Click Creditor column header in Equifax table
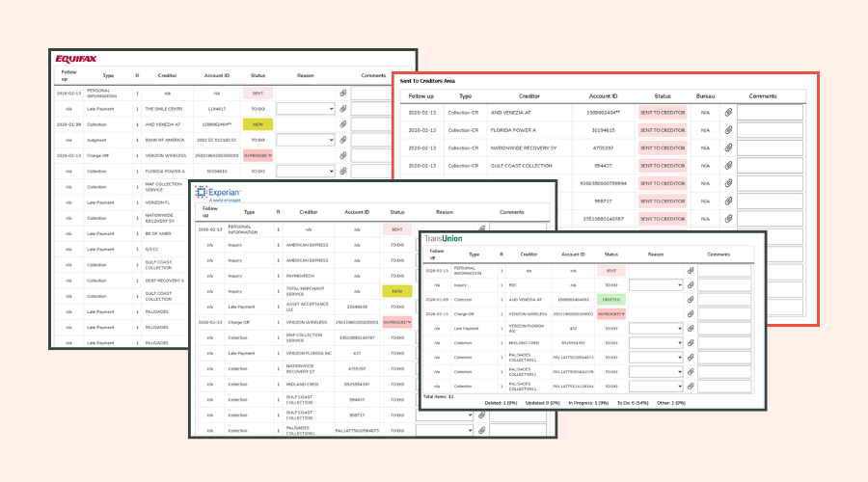The height and width of the screenshot is (482, 868). (167, 76)
